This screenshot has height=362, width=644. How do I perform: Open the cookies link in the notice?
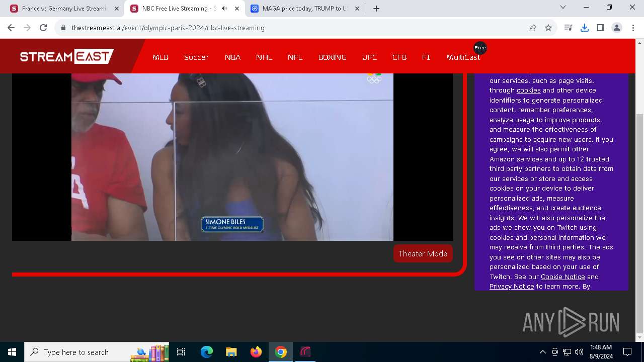click(528, 90)
